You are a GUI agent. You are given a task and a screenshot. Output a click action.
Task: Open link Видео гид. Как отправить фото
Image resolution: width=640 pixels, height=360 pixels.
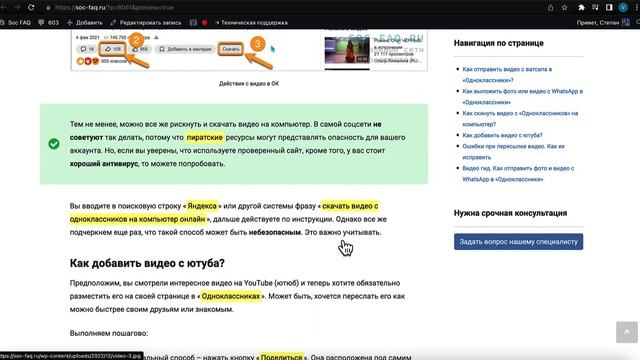pyautogui.click(x=518, y=174)
